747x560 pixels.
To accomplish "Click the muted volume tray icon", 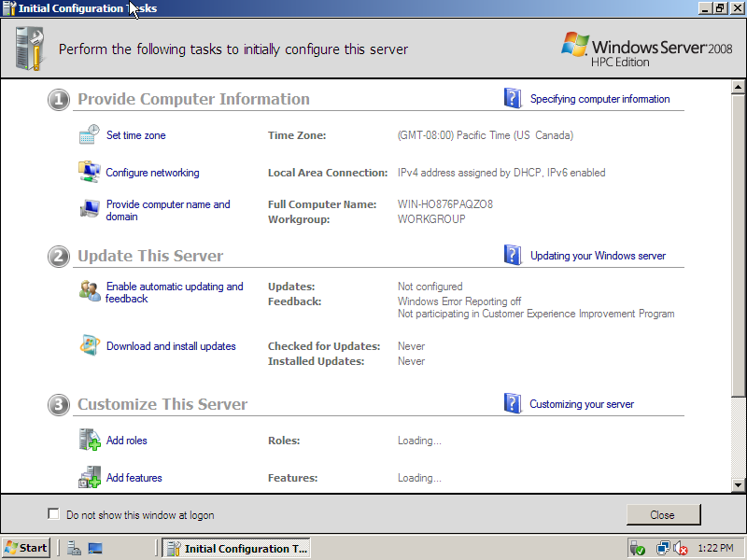I will click(680, 548).
